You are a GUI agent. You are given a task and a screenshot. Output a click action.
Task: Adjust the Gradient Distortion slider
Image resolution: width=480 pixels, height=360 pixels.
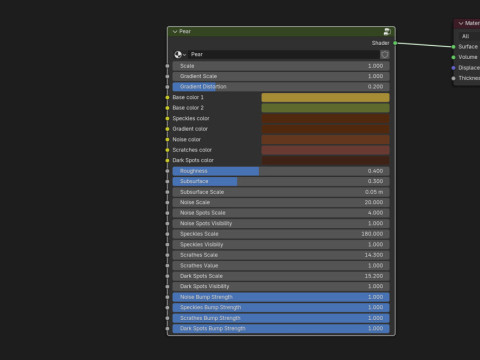coord(281,87)
